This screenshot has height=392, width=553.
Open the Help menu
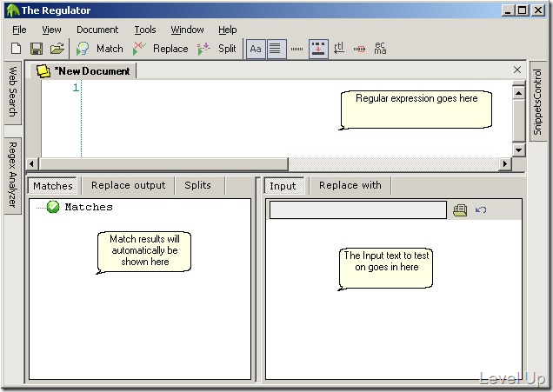[x=228, y=30]
